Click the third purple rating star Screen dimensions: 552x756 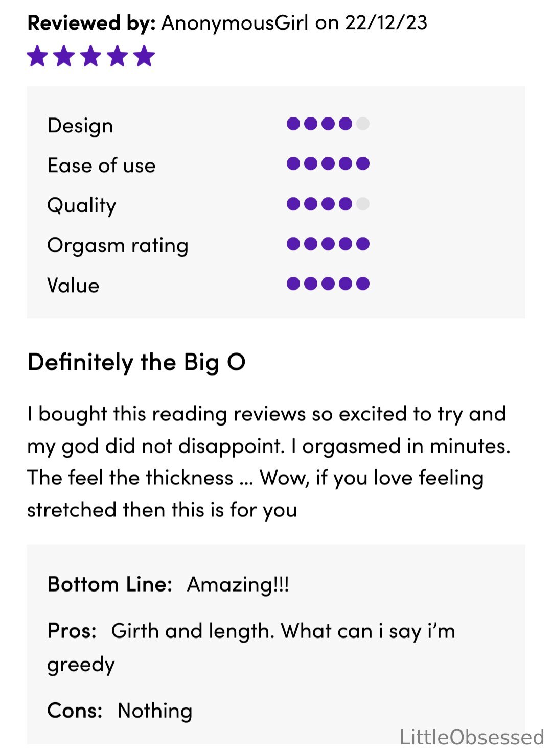pos(90,56)
